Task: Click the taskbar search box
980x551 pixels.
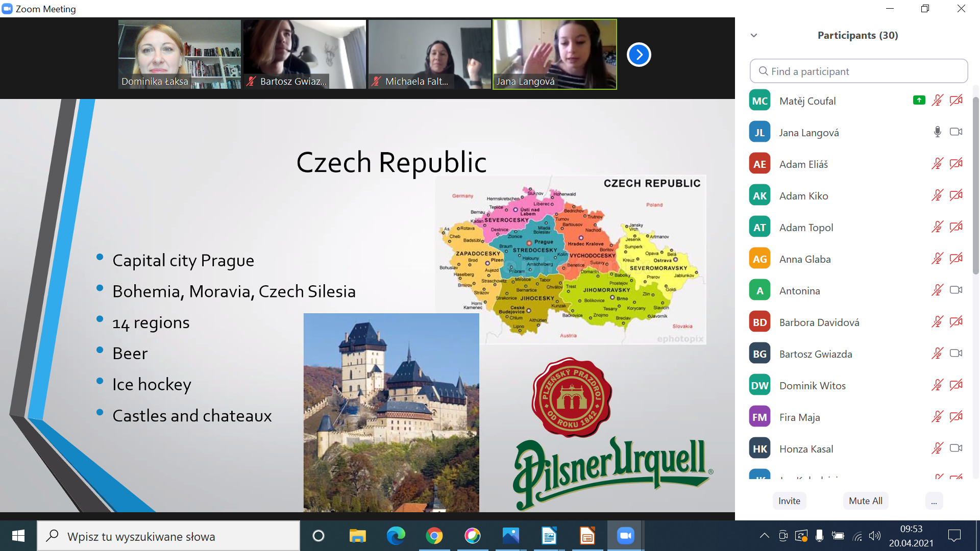Action: click(x=168, y=536)
